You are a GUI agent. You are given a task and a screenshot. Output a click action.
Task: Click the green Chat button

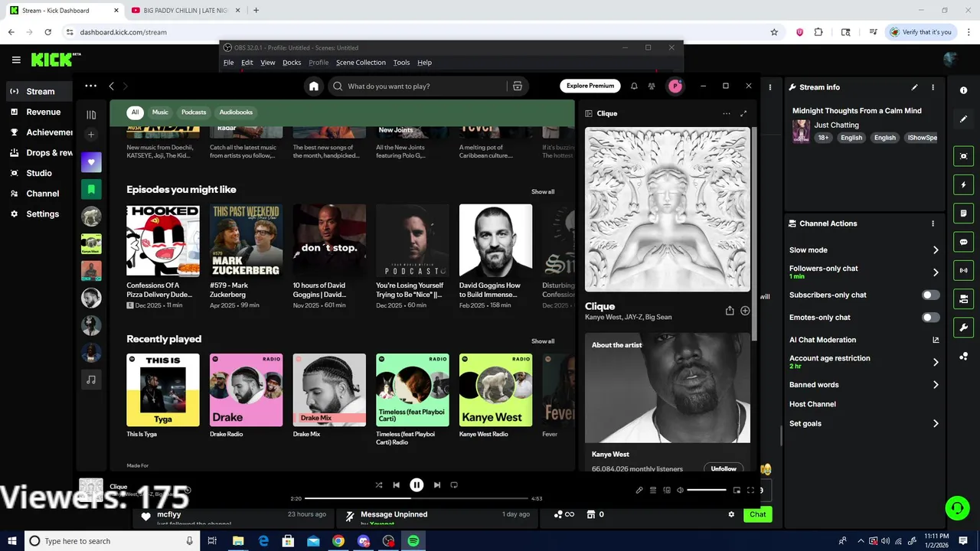point(757,514)
